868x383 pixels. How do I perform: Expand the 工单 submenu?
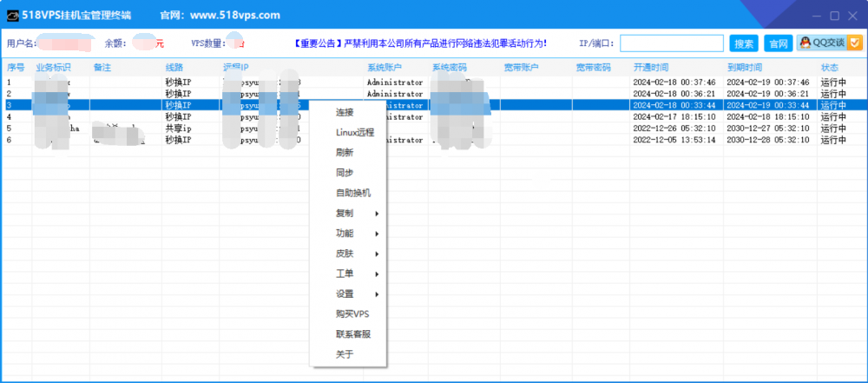(348, 274)
